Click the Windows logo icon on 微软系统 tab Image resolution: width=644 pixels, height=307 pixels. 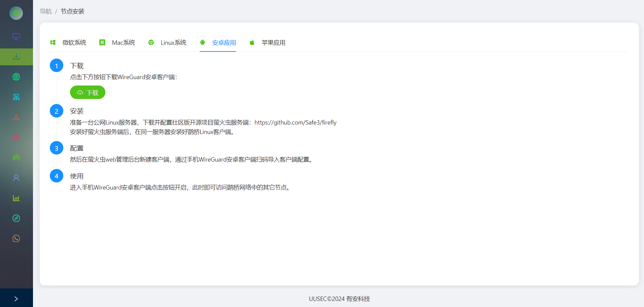(53, 42)
